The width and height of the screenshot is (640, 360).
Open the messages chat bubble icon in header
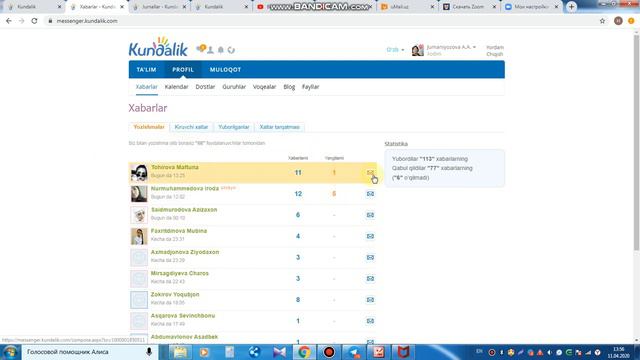(x=201, y=49)
